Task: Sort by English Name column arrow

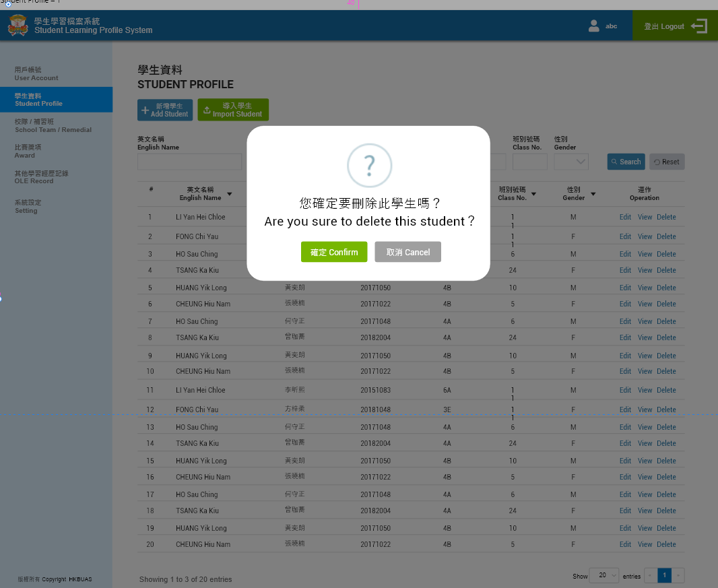Action: pyautogui.click(x=230, y=194)
